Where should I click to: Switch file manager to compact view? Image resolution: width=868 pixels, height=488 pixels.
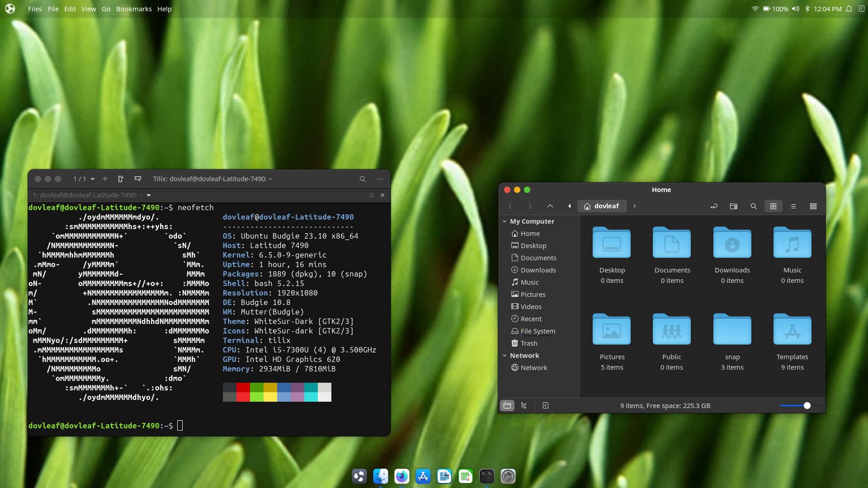(x=813, y=206)
